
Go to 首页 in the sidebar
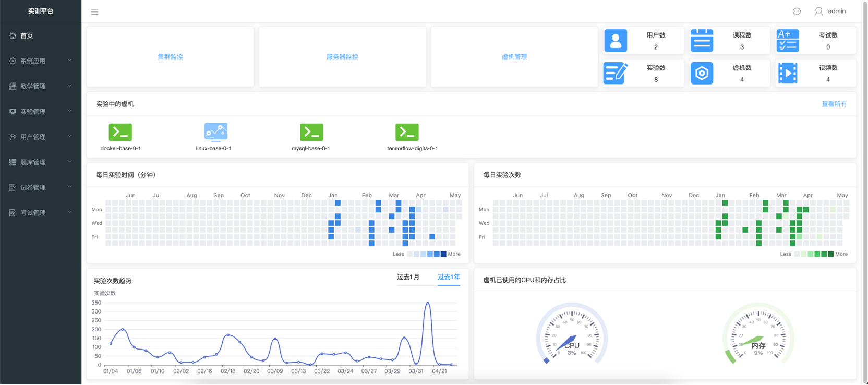(27, 35)
